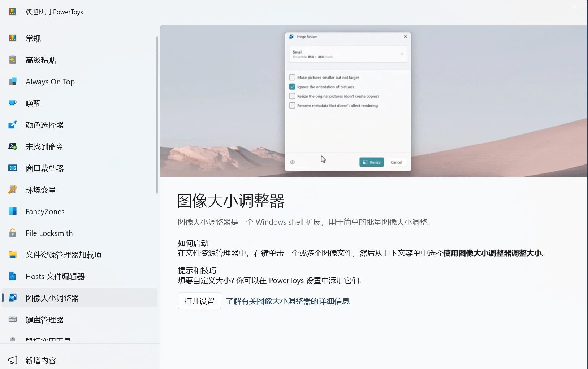Screen dimensions: 588x369
Task: Click the description mentioning Windows shell 扩展
Action: (305, 222)
